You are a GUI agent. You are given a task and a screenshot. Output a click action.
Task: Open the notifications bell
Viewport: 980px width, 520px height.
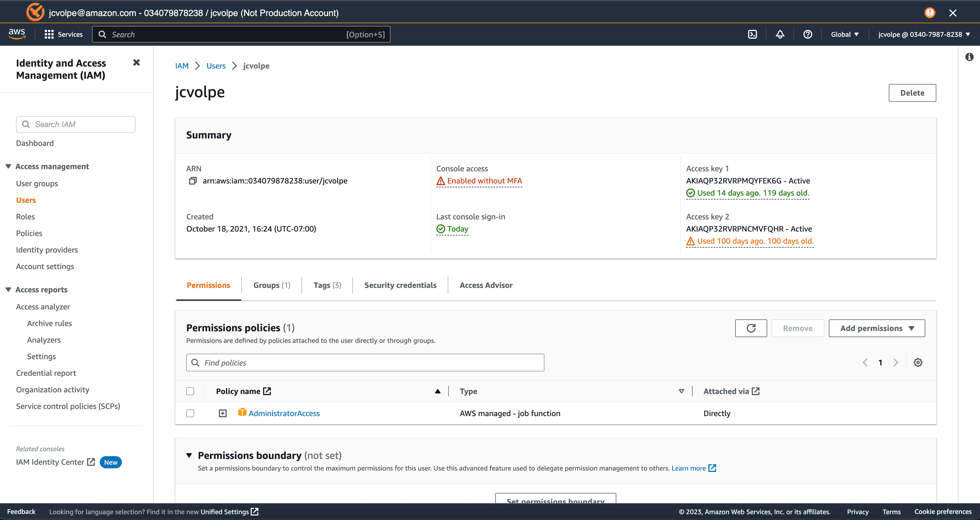point(780,34)
